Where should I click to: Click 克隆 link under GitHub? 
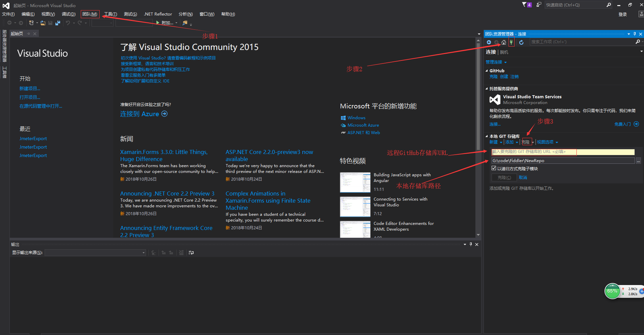point(493,77)
